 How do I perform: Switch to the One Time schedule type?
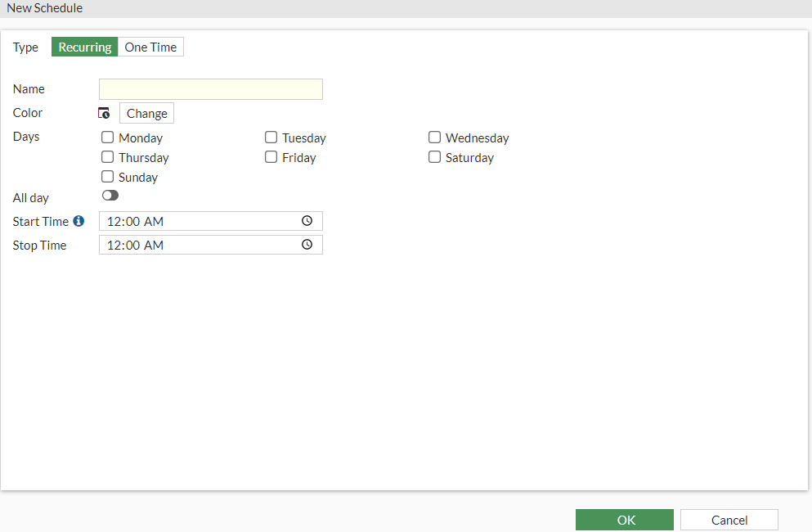click(150, 47)
